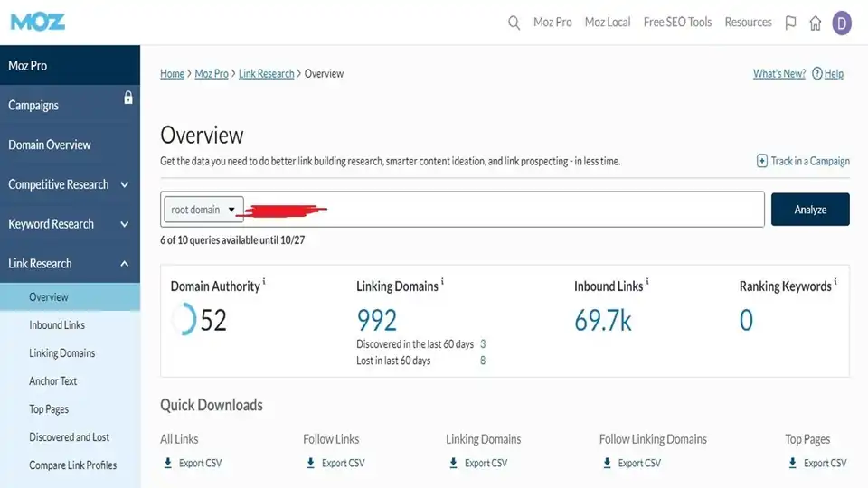Click the Domain Authority progress ring
Screen dimensions: 868x488
coord(184,319)
